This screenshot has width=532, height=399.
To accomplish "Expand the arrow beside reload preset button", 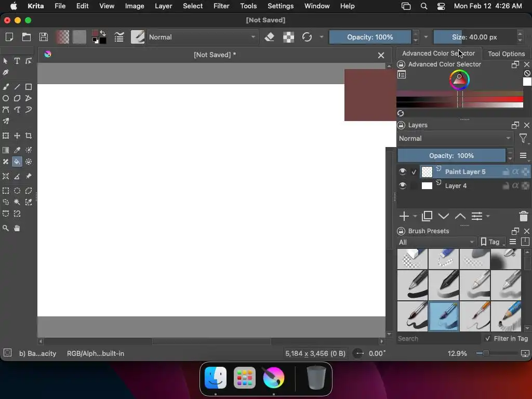I will click(x=321, y=37).
